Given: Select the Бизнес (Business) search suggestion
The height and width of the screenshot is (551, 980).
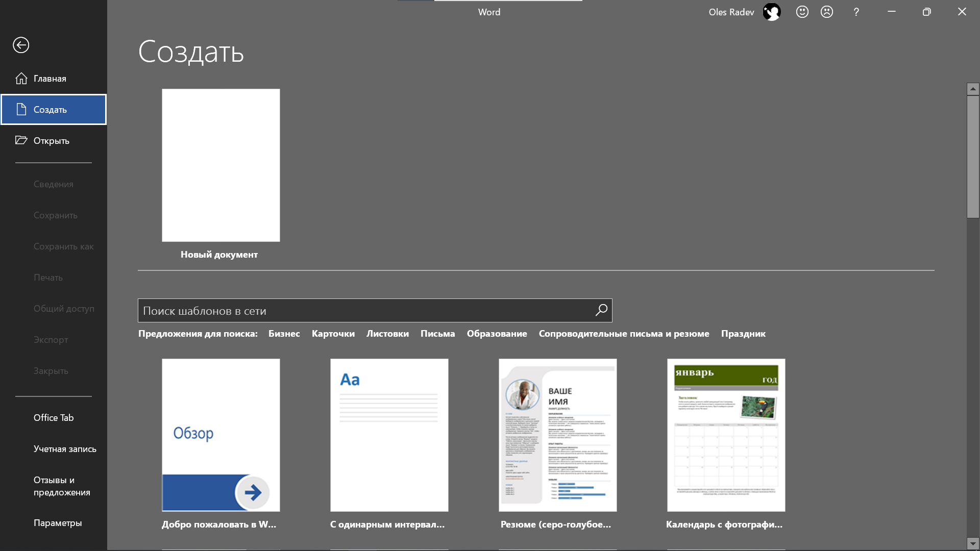Looking at the screenshot, I should (x=283, y=333).
